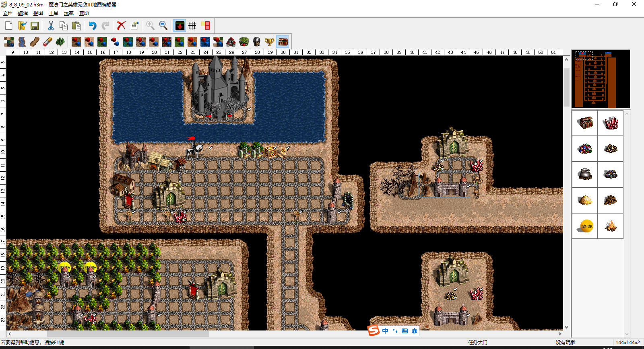This screenshot has height=349, width=644.
Task: Create a new map with the blank page icon
Action: click(x=9, y=26)
